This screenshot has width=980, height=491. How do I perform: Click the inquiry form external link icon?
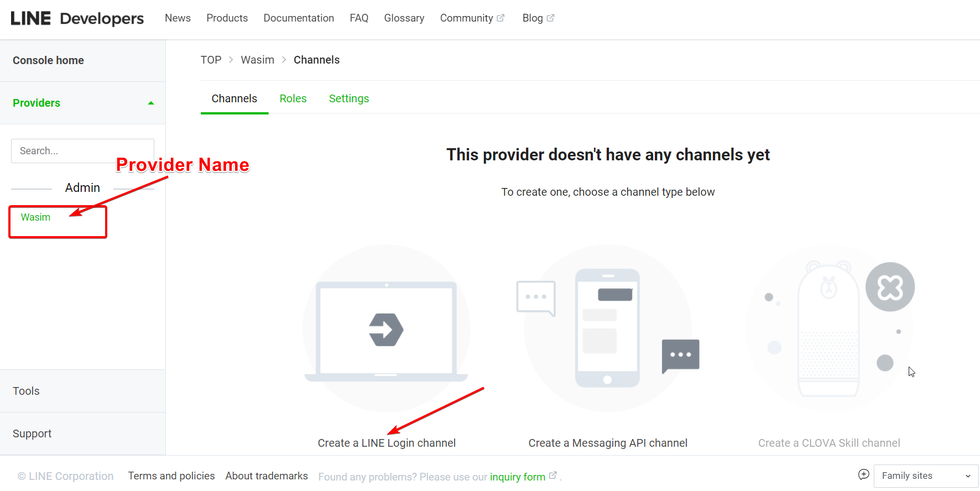point(552,475)
